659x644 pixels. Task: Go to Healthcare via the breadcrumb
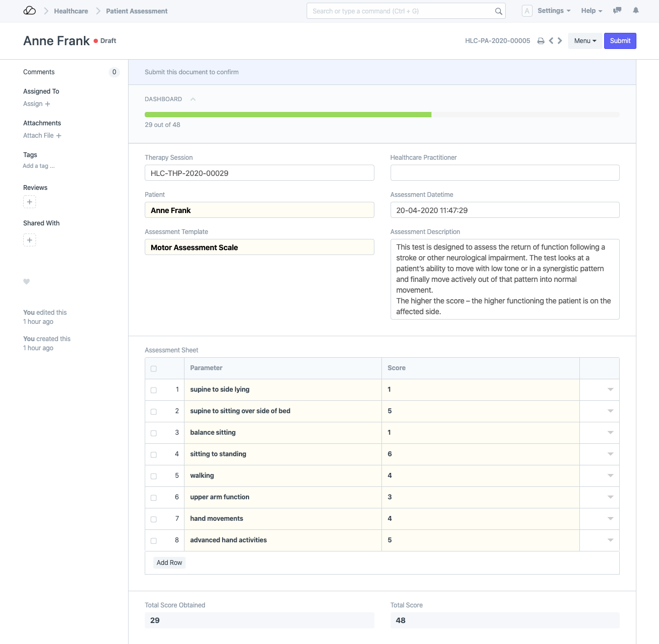tap(70, 11)
